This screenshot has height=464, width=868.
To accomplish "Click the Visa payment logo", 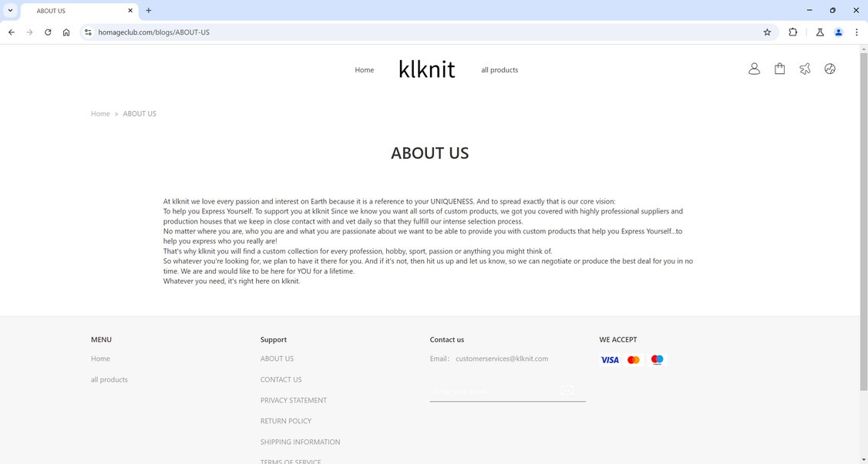I will (610, 360).
